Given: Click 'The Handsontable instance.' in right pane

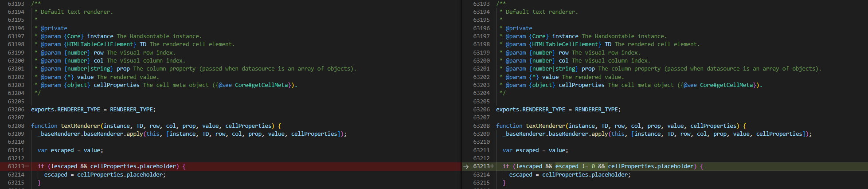Looking at the screenshot, I should pos(624,36).
